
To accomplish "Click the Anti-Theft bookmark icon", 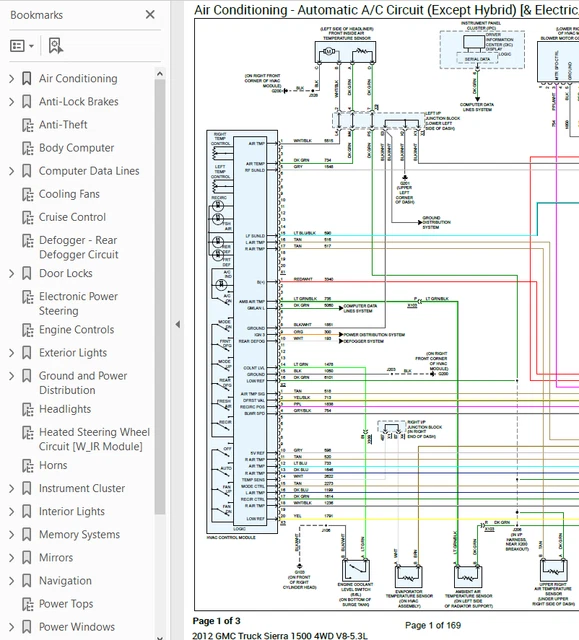I will [27, 125].
